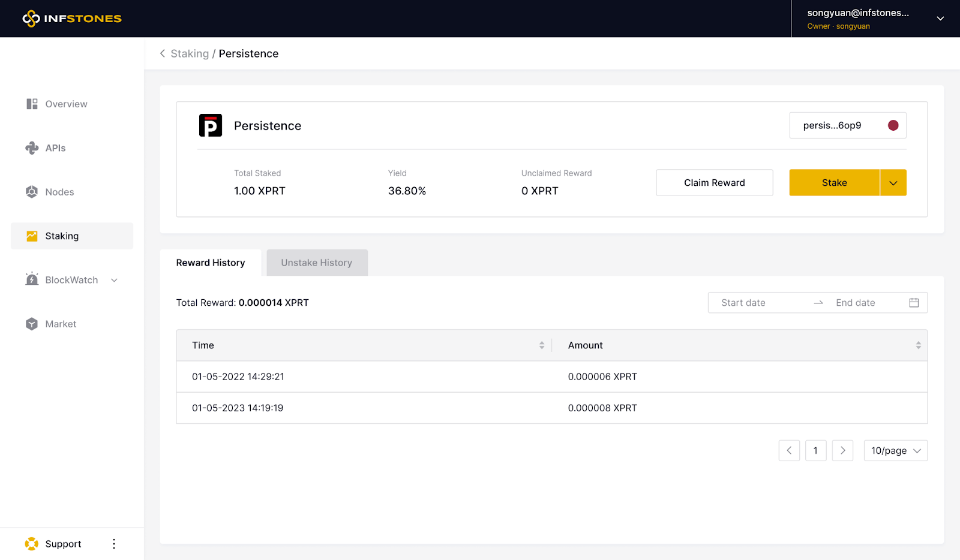Click the Staking chart icon
The image size is (960, 560).
click(x=32, y=236)
